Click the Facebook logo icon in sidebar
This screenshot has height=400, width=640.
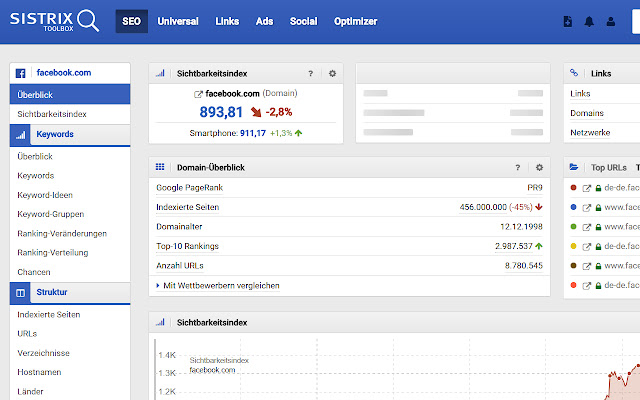coord(20,73)
